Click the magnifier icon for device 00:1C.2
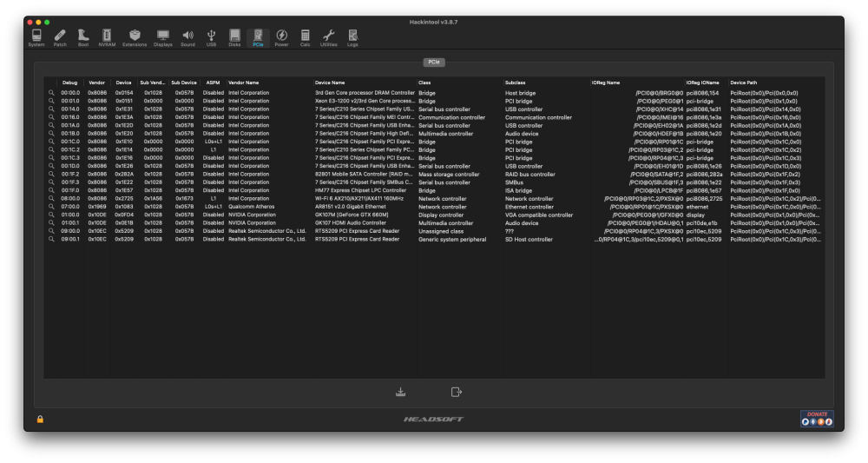868x463 pixels. coord(51,149)
